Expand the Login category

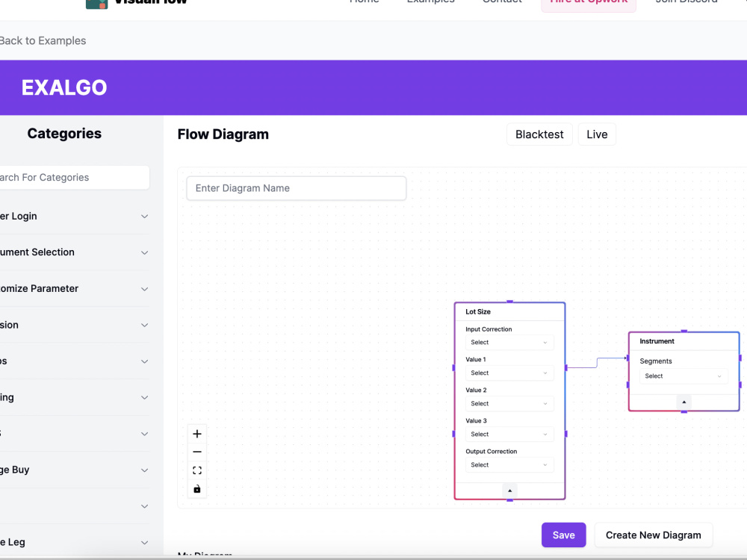tap(74, 217)
